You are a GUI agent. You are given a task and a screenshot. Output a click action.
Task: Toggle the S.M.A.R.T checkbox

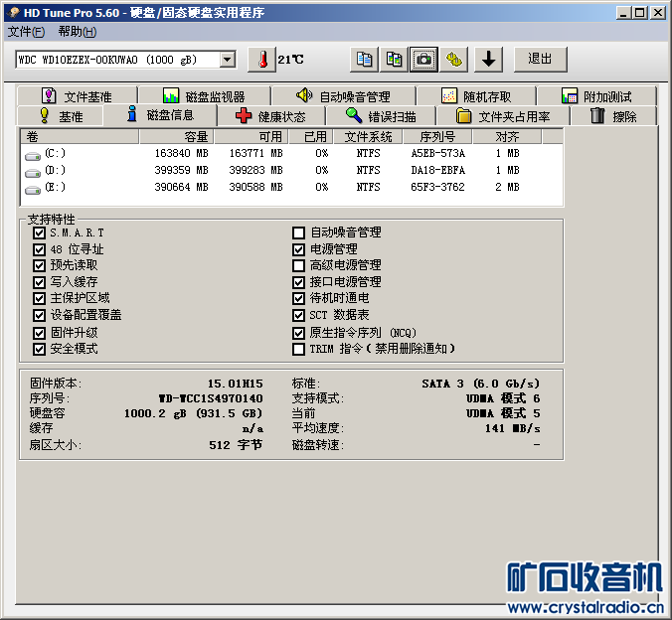pyautogui.click(x=39, y=233)
